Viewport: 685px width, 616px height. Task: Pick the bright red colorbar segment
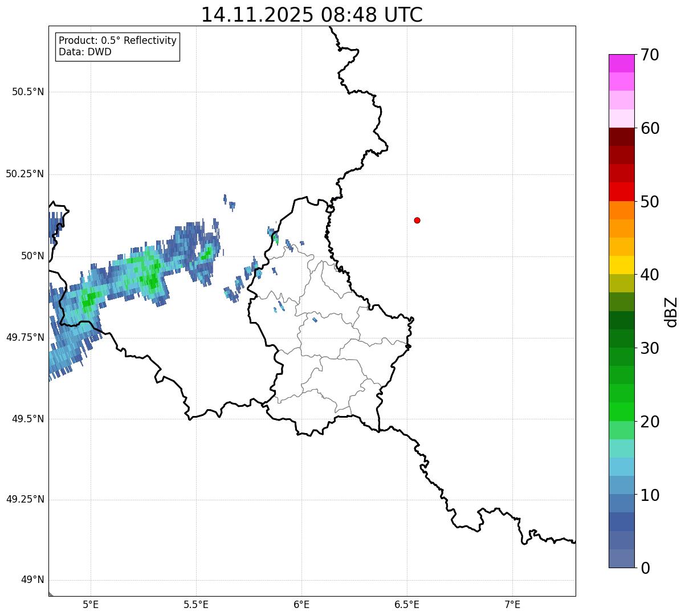621,192
